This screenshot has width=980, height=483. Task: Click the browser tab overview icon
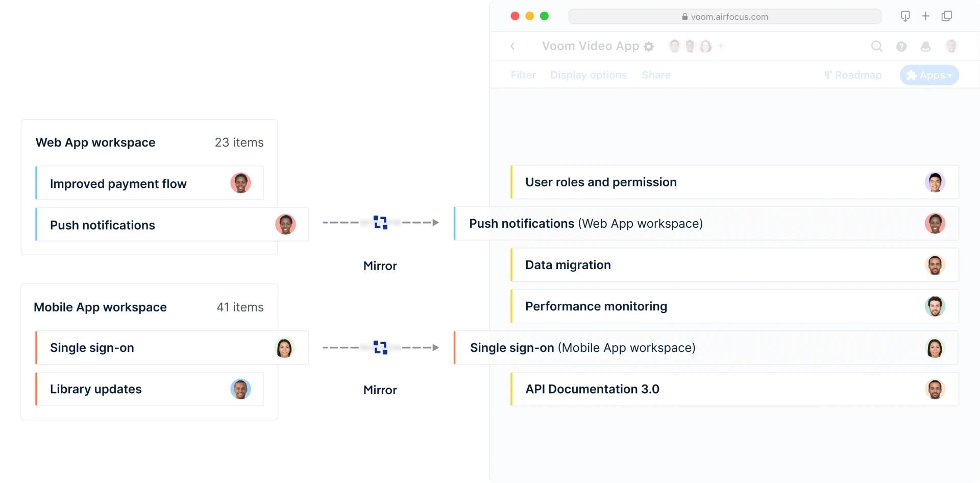point(947,16)
